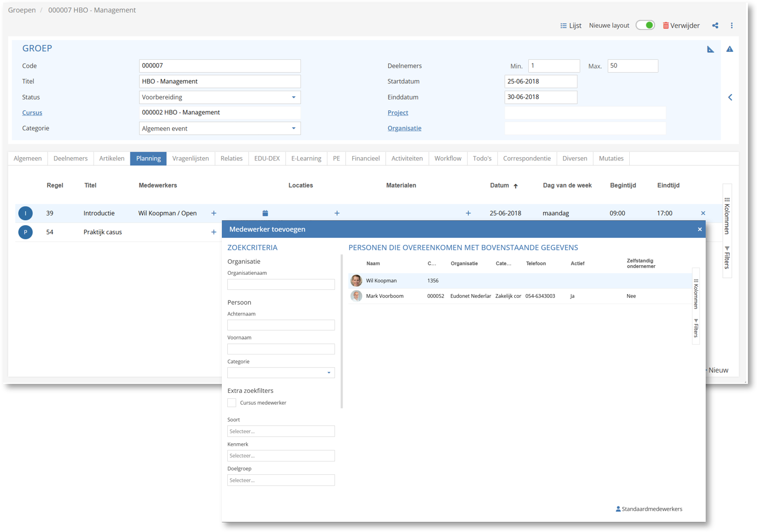
Task: Close the Medewerker toevoegen dialog
Action: [x=699, y=229]
